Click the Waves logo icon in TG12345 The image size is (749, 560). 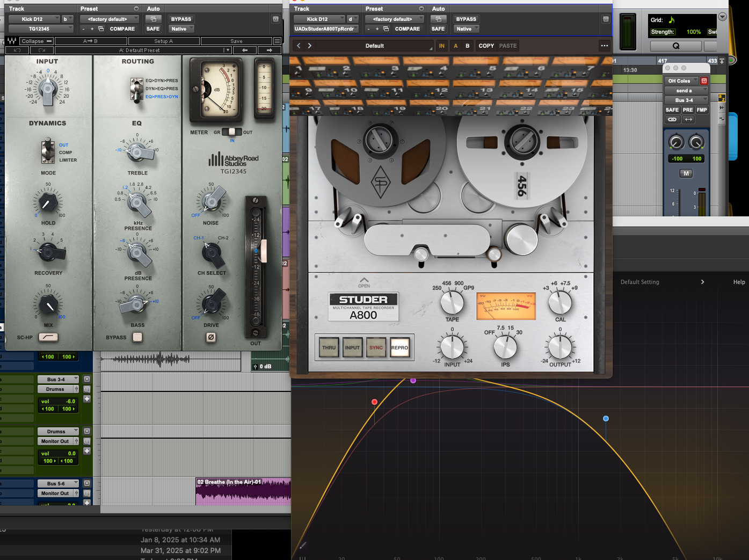(x=12, y=41)
